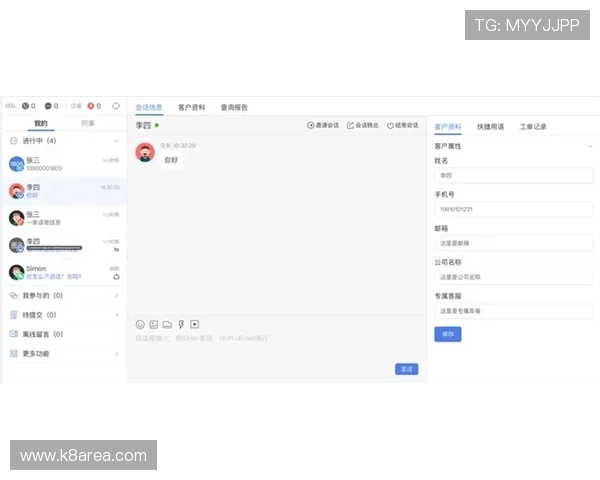Viewport: 600px width, 480px height.
Task: Click the 待提交 section icon
Action: [x=14, y=315]
